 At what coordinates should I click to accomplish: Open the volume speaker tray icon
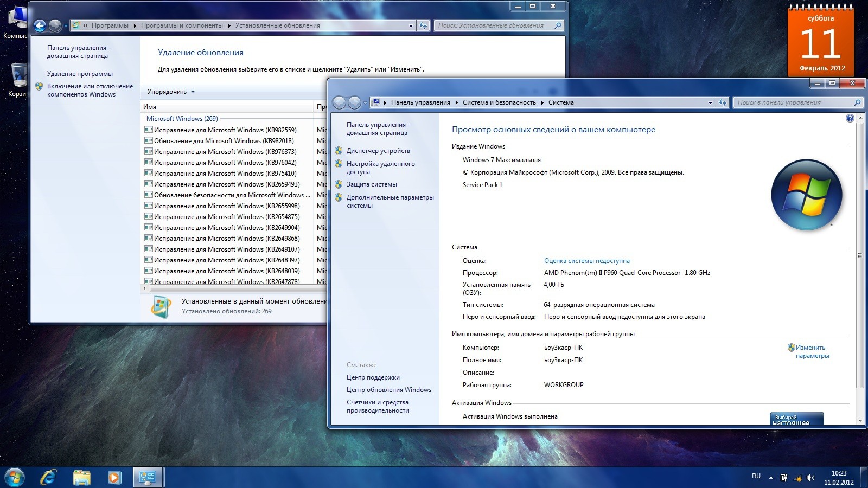810,478
